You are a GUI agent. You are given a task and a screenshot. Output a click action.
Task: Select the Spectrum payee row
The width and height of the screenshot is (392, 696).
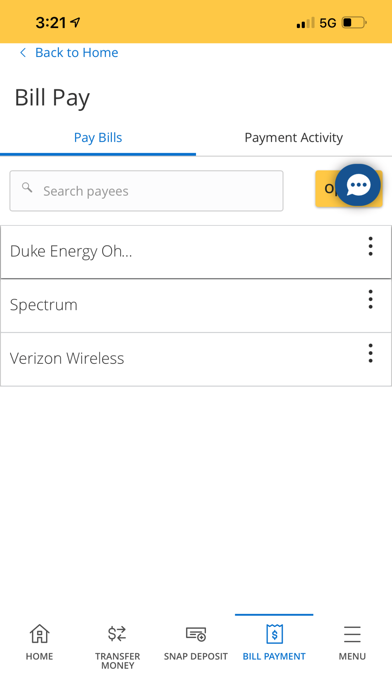point(196,305)
